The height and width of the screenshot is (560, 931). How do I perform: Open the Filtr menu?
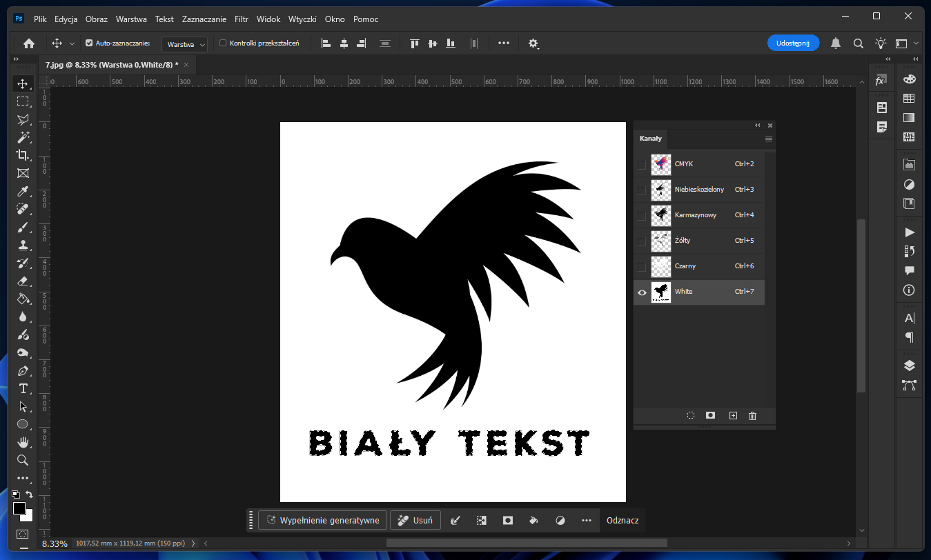tap(241, 19)
